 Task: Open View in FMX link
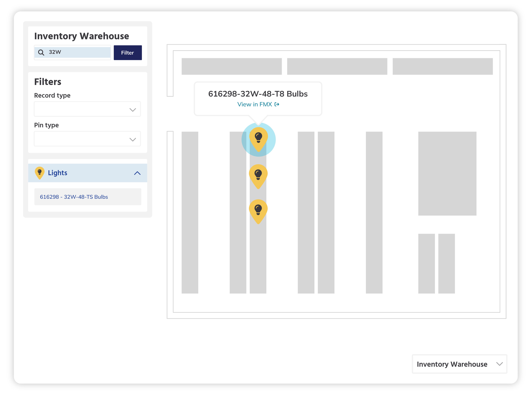(x=255, y=105)
